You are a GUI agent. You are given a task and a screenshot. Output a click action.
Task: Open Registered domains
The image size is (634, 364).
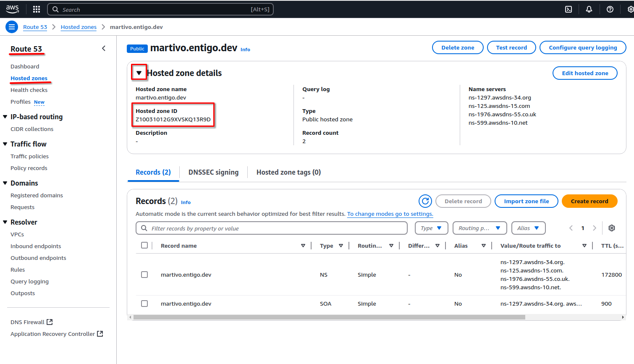click(37, 195)
